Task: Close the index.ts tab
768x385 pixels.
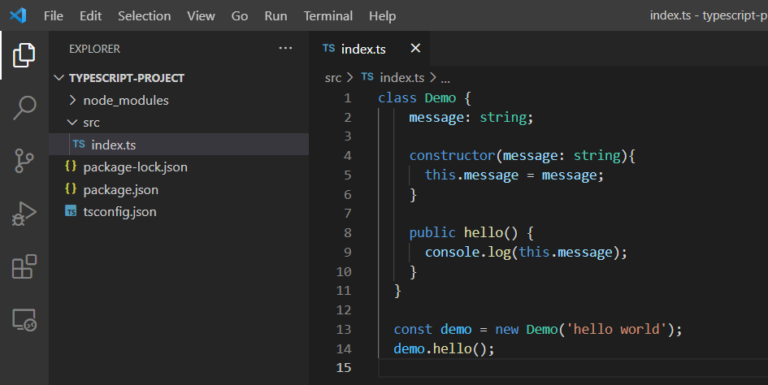Action: click(x=415, y=48)
